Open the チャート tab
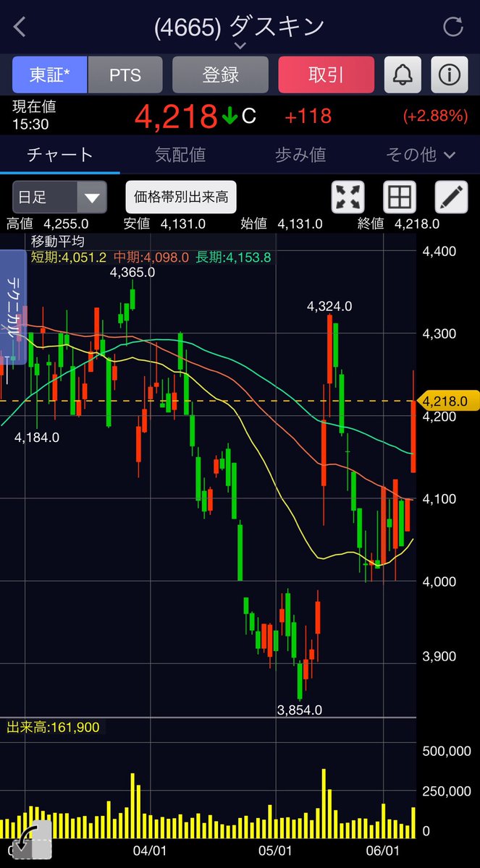Image resolution: width=480 pixels, height=868 pixels. pos(60,154)
